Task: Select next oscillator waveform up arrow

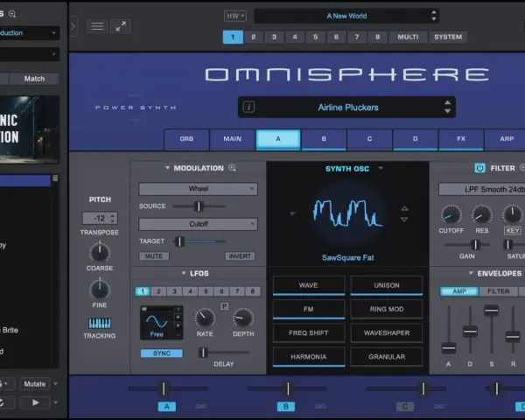Action: click(404, 208)
